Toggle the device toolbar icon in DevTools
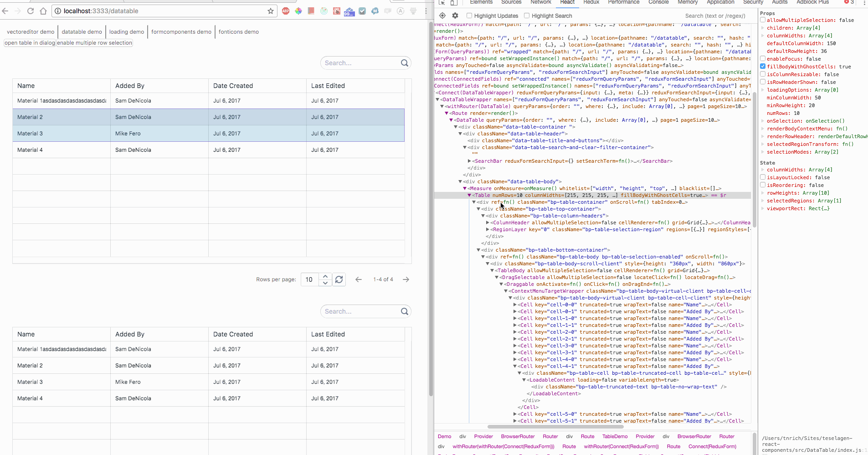 click(453, 3)
